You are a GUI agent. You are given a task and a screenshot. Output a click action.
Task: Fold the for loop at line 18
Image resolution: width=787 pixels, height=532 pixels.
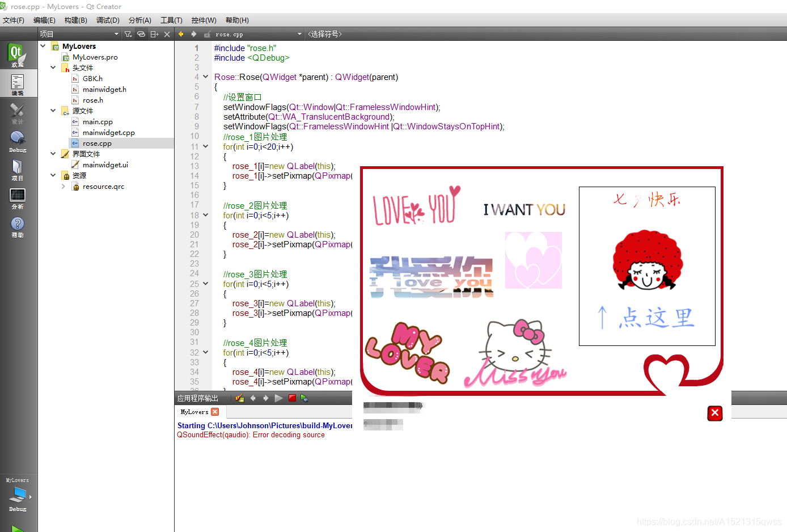[x=206, y=215]
